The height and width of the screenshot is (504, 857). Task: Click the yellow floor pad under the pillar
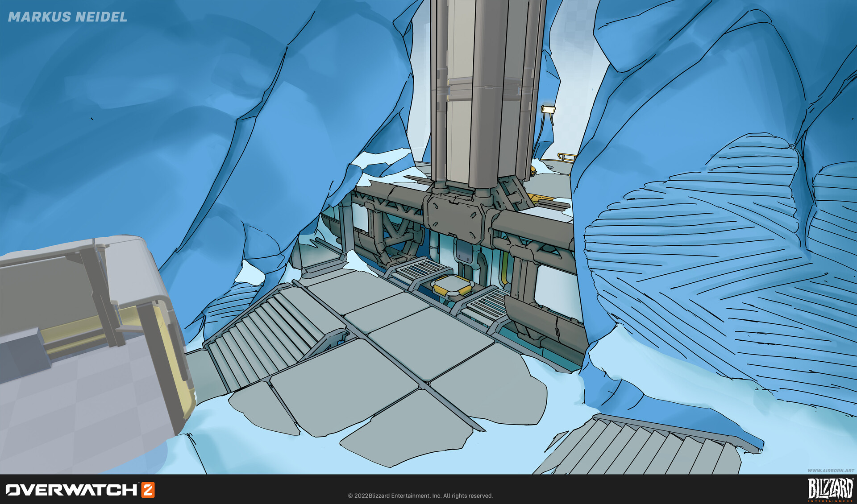452,285
